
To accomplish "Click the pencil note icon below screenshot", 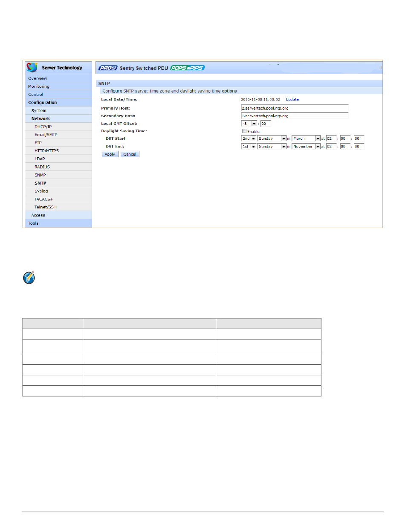I will pos(28,278).
